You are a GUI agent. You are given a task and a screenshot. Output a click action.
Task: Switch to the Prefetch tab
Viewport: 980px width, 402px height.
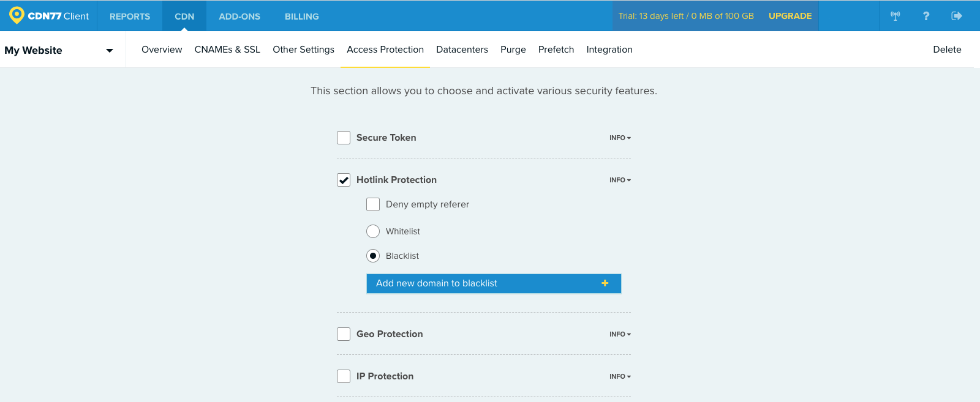(x=556, y=50)
